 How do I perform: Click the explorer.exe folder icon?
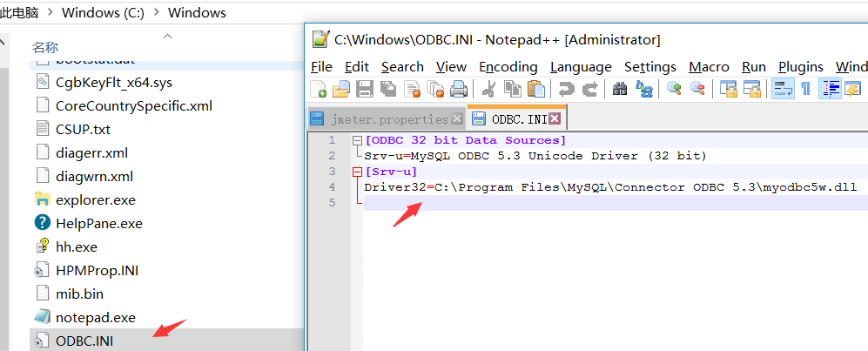pos(42,199)
